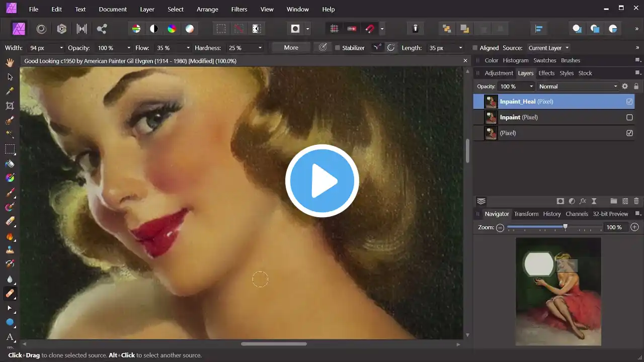Toggle the pressure controller button beside More
644x362 pixels.
(x=323, y=47)
